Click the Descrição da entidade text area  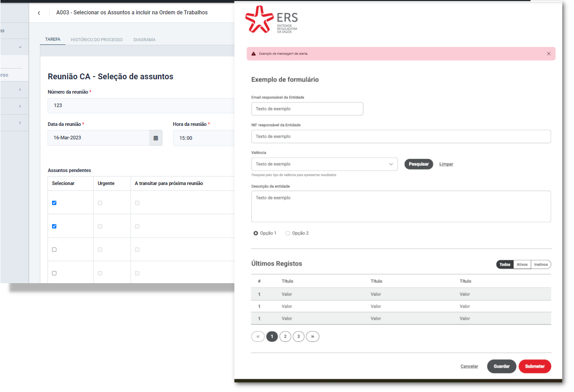pos(401,207)
